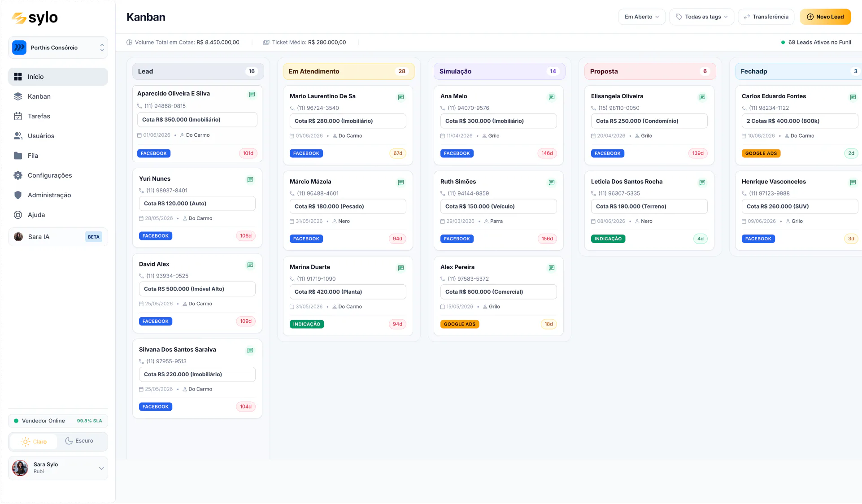The image size is (862, 504).
Task: Click the Ajuda lifebuoy icon
Action: [x=18, y=215]
